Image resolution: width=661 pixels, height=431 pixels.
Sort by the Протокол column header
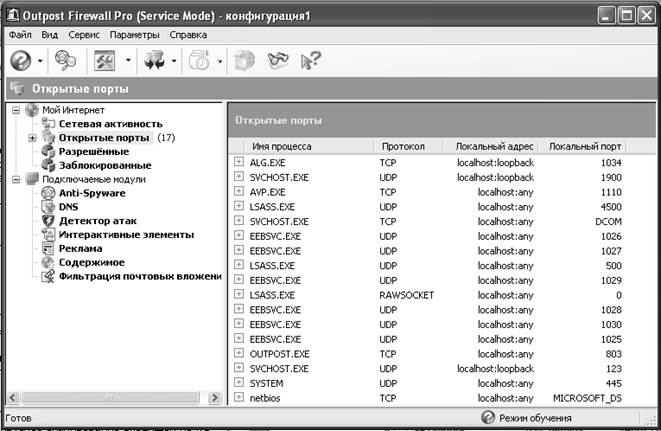click(403, 146)
